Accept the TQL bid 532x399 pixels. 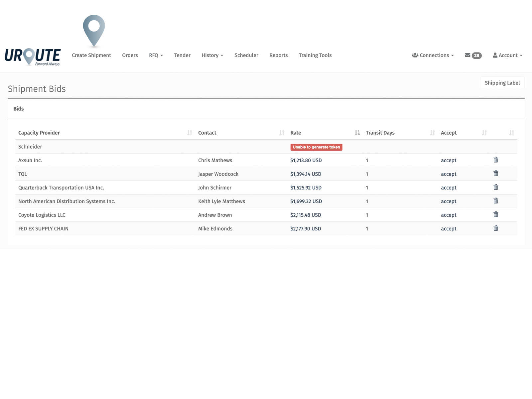[449, 174]
